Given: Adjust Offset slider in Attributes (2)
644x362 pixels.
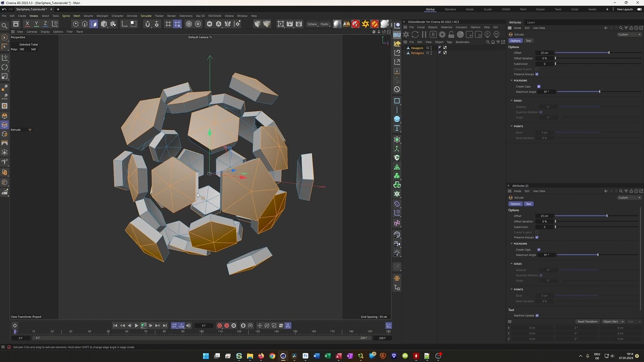Looking at the screenshot, I should (x=597, y=216).
